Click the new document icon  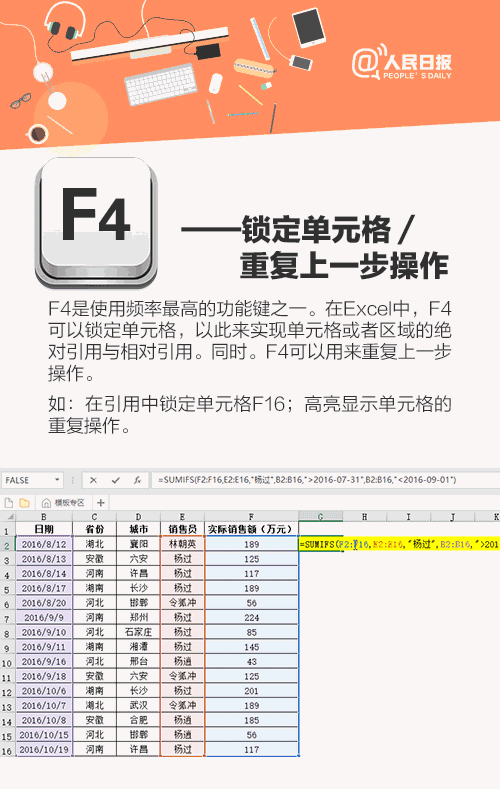[9, 503]
